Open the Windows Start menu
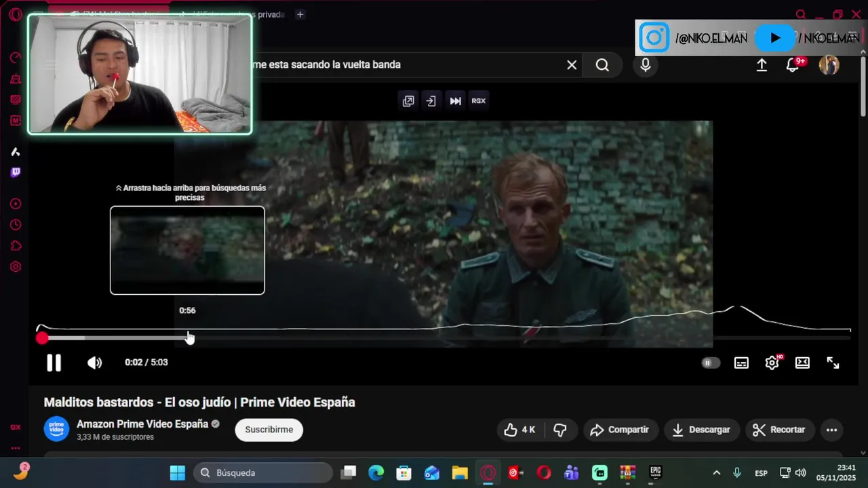Image resolution: width=868 pixels, height=488 pixels. point(178,472)
